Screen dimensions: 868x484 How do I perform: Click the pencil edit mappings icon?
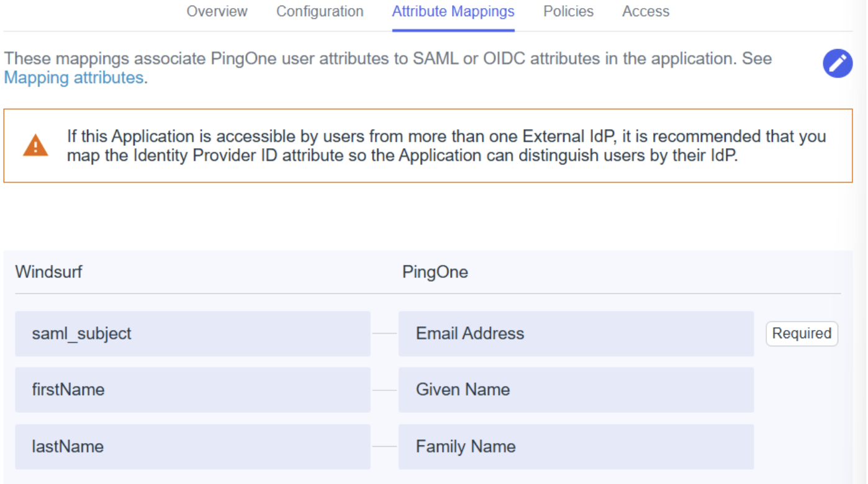point(838,63)
